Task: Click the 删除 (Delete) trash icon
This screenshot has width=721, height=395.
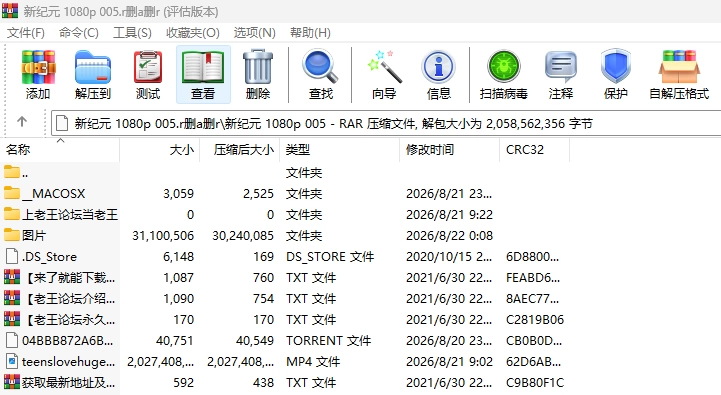Action: click(x=258, y=67)
